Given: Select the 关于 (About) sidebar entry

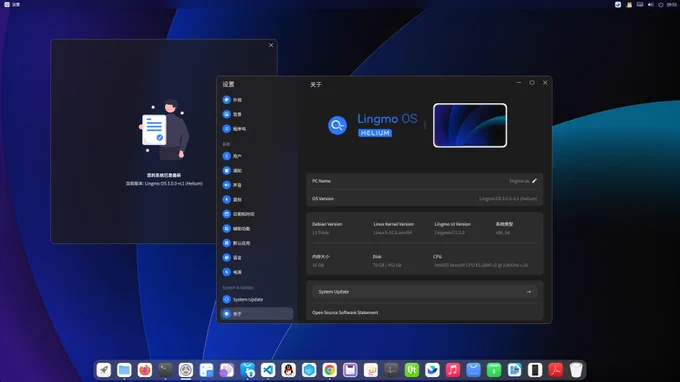Looking at the screenshot, I should pyautogui.click(x=256, y=313).
